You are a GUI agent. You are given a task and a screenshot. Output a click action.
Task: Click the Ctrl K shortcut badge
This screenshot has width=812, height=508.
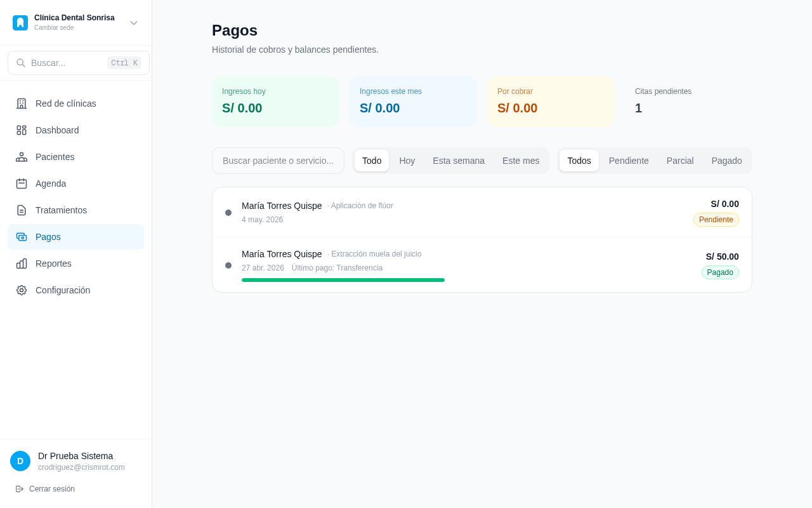click(x=124, y=63)
